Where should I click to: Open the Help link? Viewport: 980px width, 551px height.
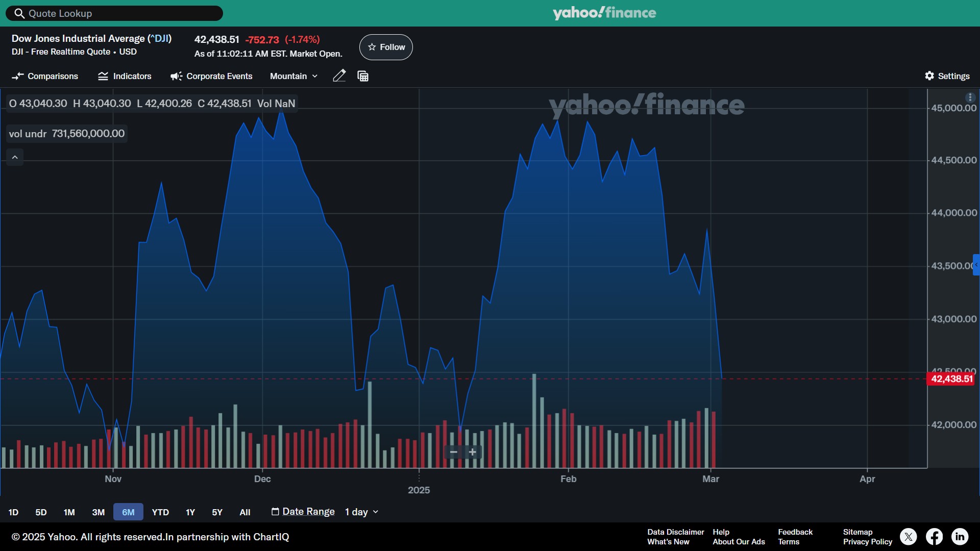tap(721, 532)
